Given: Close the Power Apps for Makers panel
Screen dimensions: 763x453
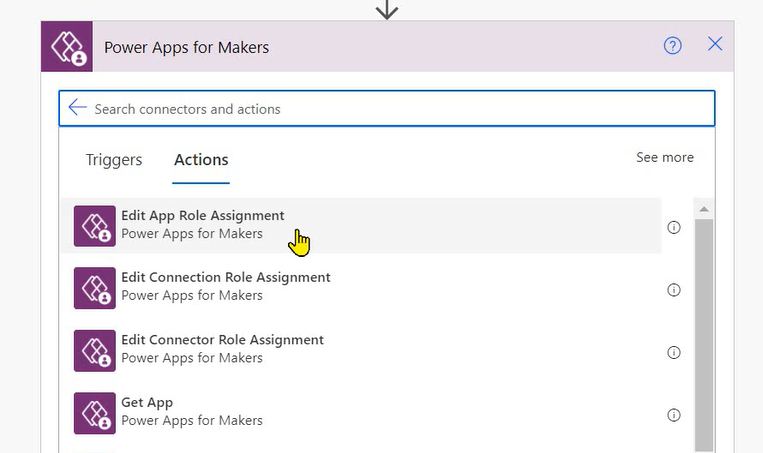Looking at the screenshot, I should pyautogui.click(x=715, y=44).
